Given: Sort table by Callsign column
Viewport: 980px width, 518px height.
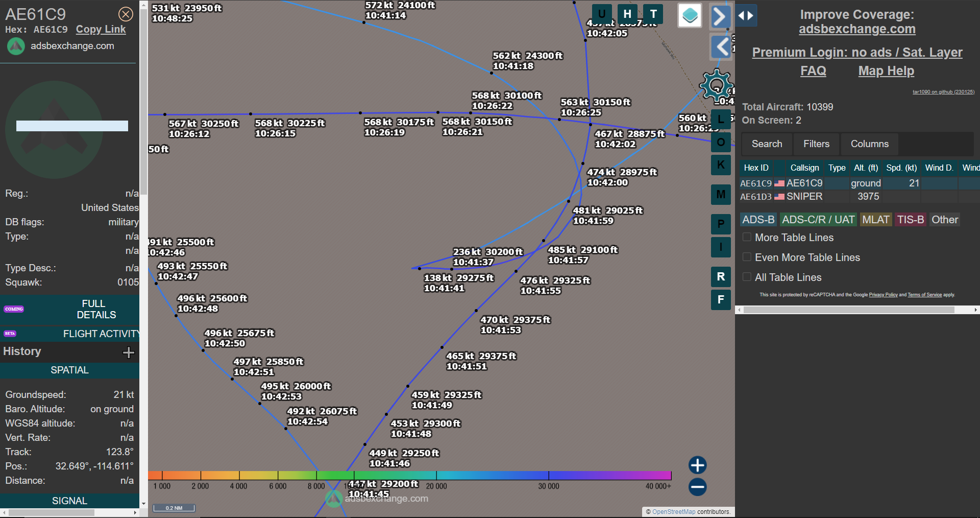Looking at the screenshot, I should tap(804, 168).
